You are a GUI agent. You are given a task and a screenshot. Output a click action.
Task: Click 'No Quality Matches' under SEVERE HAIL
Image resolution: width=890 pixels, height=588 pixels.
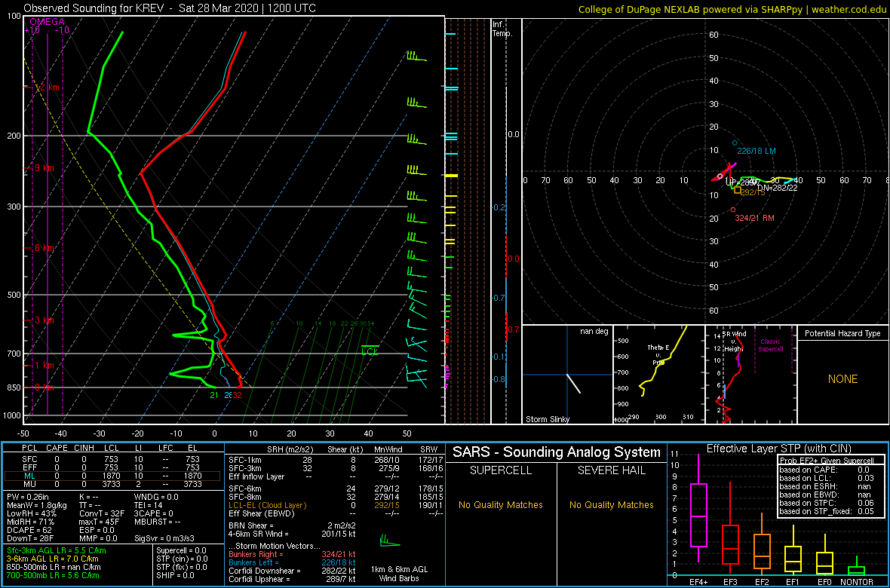(611, 504)
